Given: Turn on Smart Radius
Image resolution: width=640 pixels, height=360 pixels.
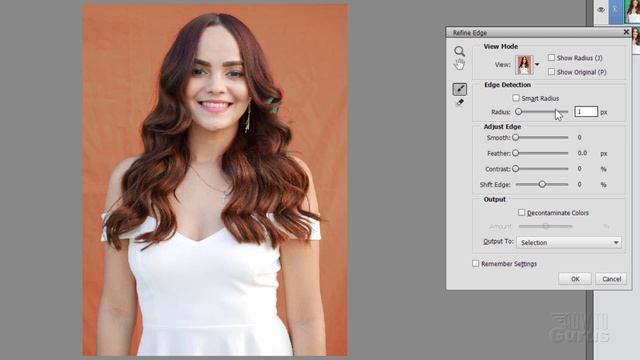Looking at the screenshot, I should [516, 98].
